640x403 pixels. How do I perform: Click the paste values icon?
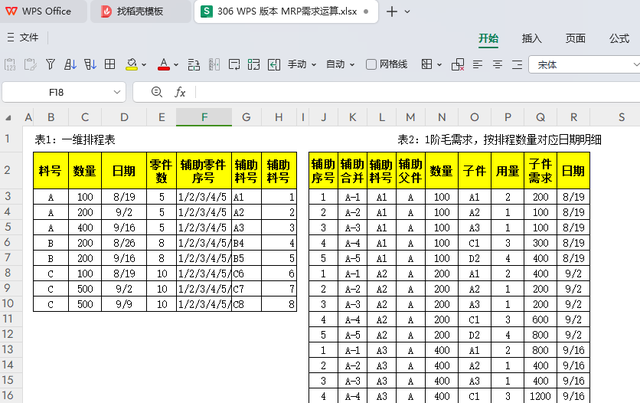coord(10,65)
